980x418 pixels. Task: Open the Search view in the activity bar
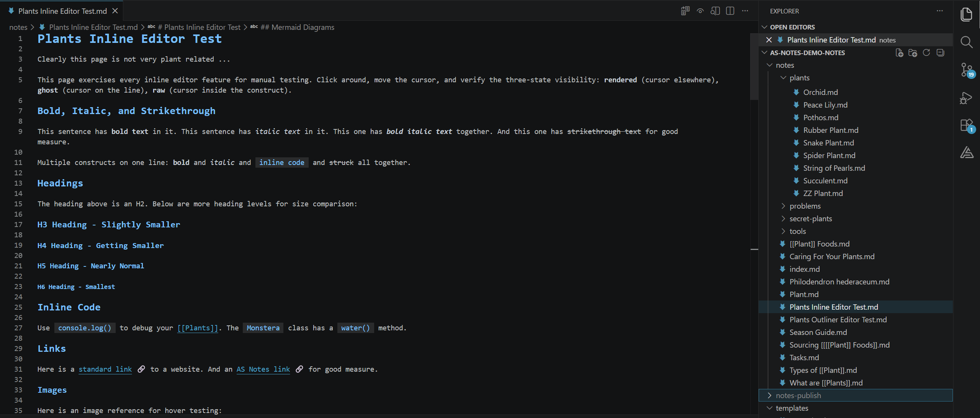[967, 42]
